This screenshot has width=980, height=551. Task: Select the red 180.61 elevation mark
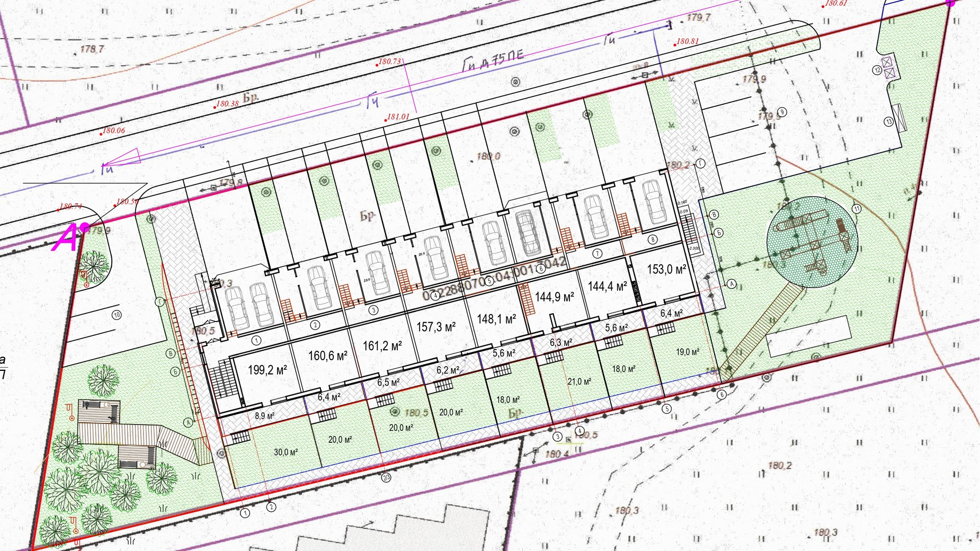[x=835, y=3]
